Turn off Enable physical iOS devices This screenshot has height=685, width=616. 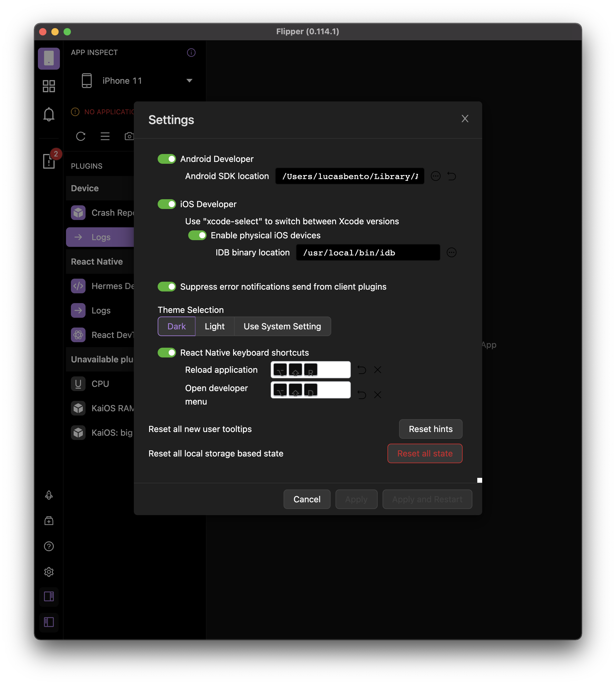(197, 235)
